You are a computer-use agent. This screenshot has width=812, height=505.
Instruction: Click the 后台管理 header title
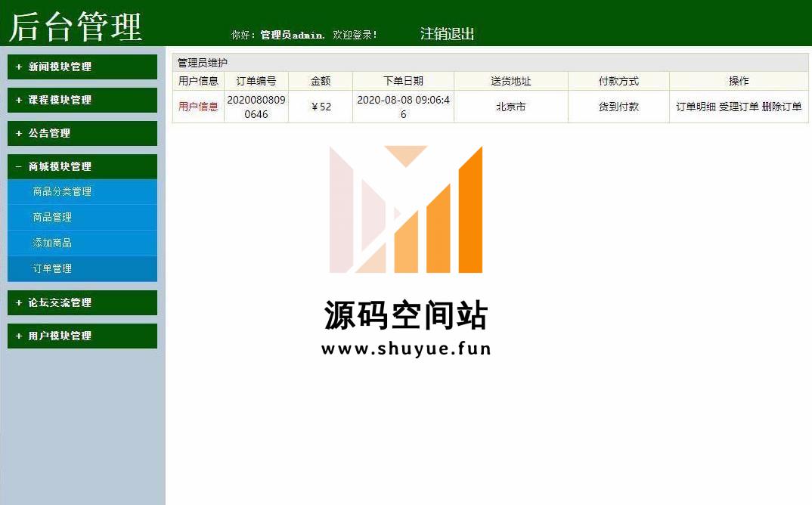[x=75, y=27]
